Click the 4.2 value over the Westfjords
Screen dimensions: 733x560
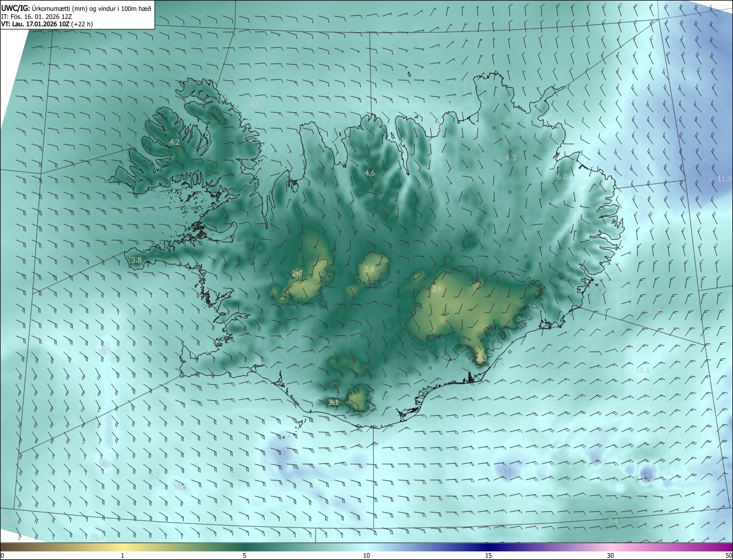(175, 142)
